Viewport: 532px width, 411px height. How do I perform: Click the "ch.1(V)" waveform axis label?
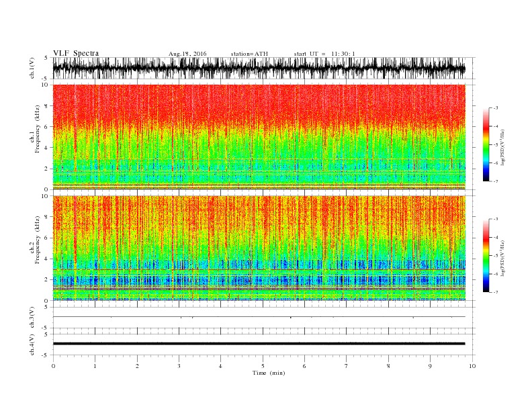pyautogui.click(x=32, y=68)
